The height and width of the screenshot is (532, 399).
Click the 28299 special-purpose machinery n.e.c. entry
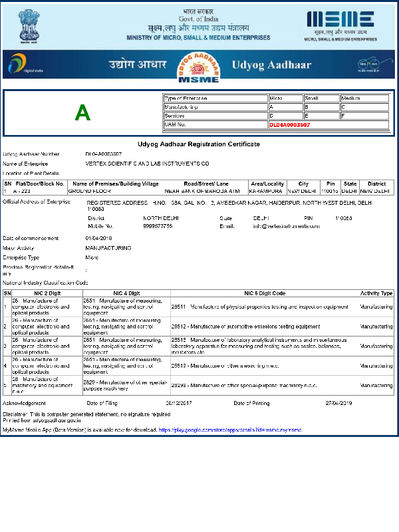(x=244, y=386)
